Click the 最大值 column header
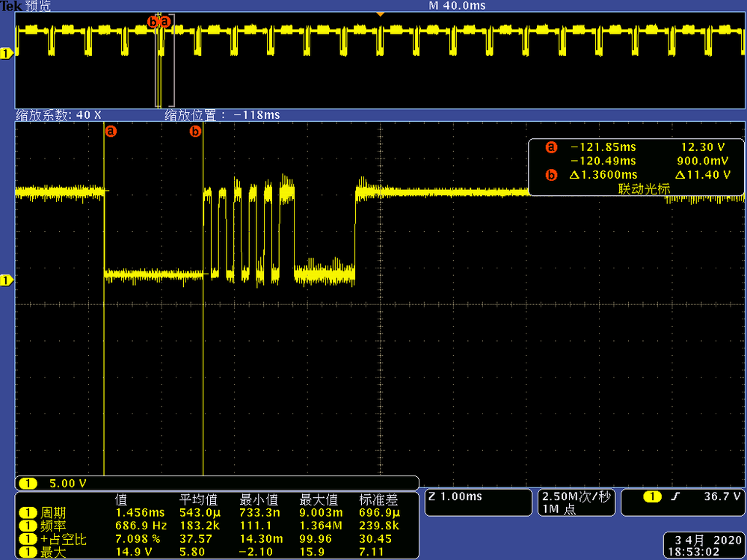 point(319,499)
